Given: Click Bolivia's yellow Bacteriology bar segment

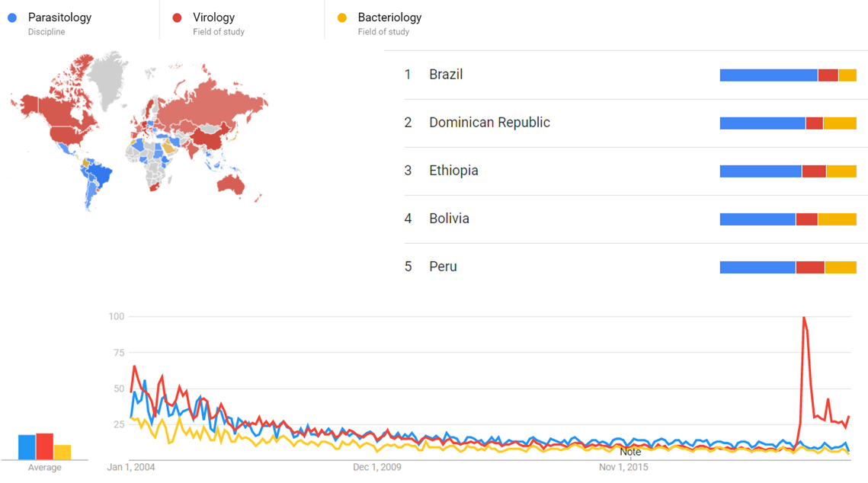Looking at the screenshot, I should [837, 219].
